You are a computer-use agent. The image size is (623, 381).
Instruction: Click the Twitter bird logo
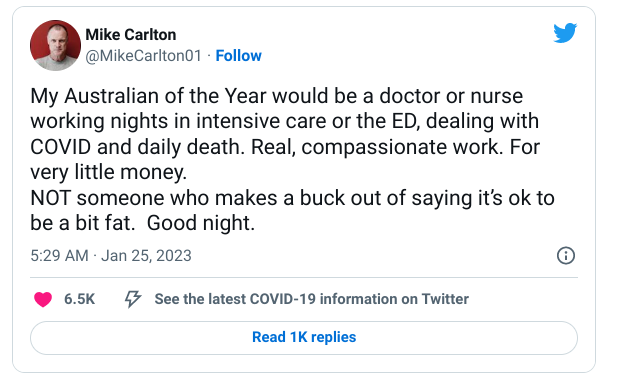[x=565, y=33]
